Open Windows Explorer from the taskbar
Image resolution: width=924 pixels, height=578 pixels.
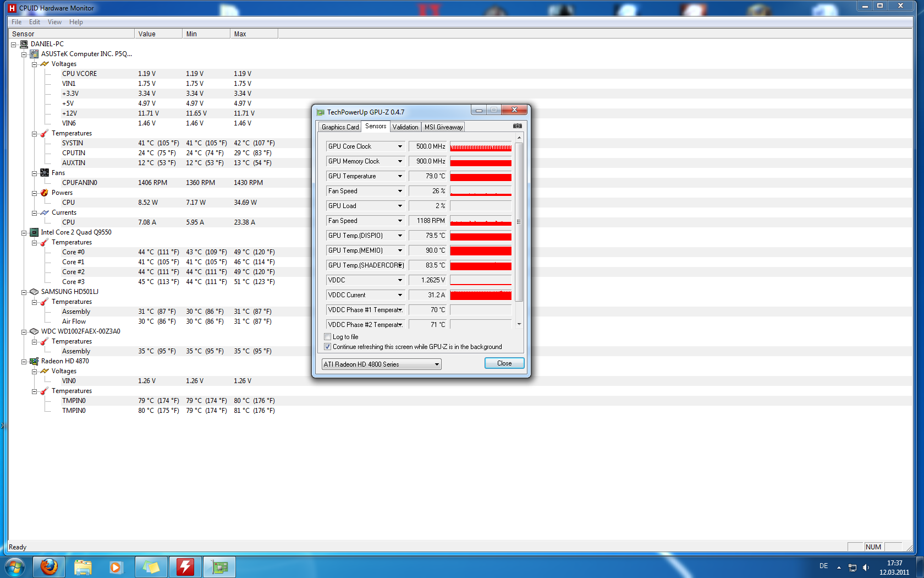click(x=83, y=567)
